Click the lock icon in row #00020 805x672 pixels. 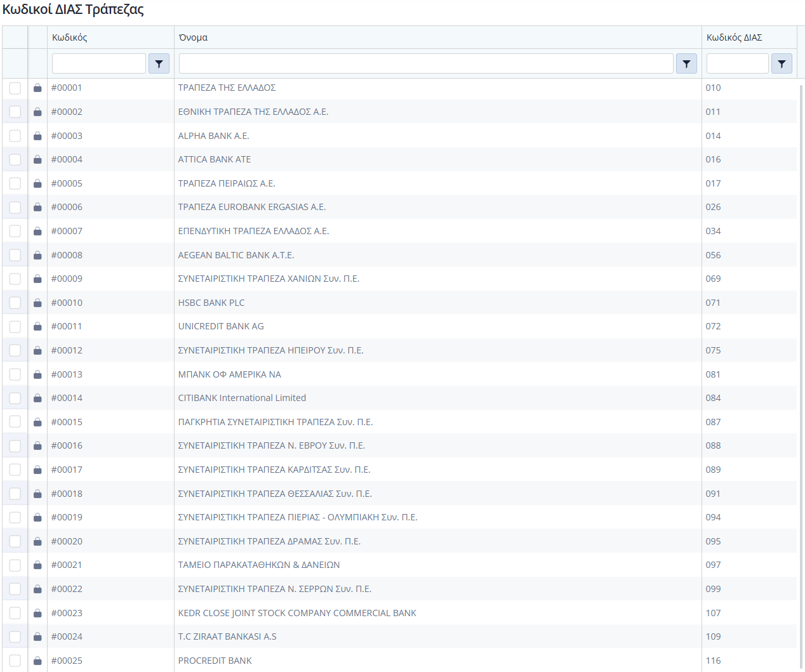pos(37,541)
